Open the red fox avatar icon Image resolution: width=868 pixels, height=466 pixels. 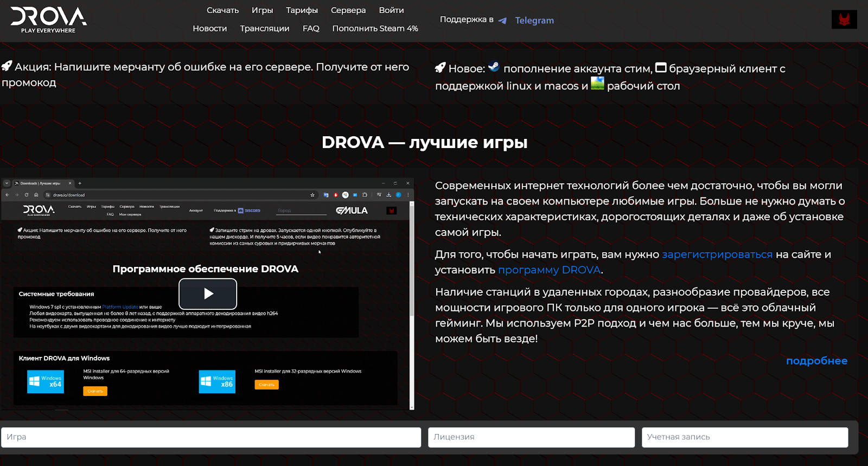point(844,20)
